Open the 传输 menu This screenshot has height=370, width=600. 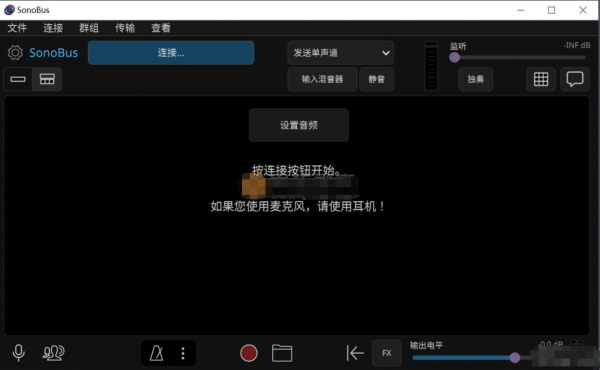125,28
